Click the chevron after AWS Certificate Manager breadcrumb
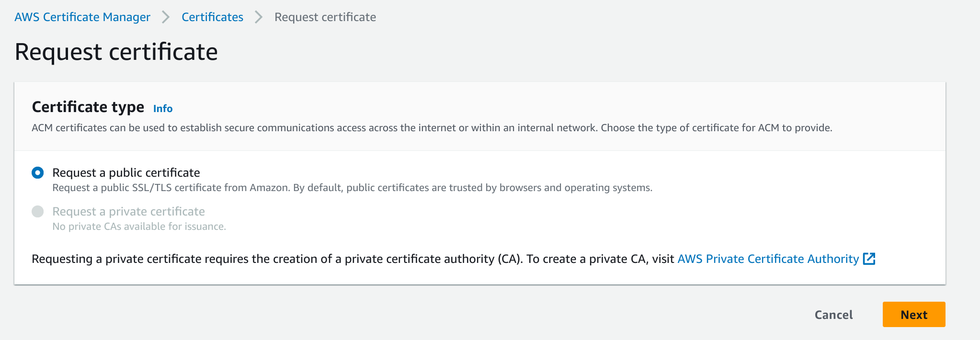Image resolution: width=980 pixels, height=340 pixels. click(x=166, y=17)
